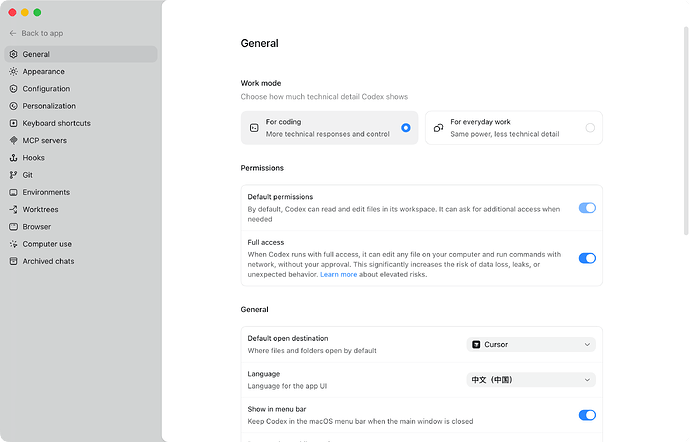Follow the Learn more link
The width and height of the screenshot is (690, 442).
coord(338,274)
